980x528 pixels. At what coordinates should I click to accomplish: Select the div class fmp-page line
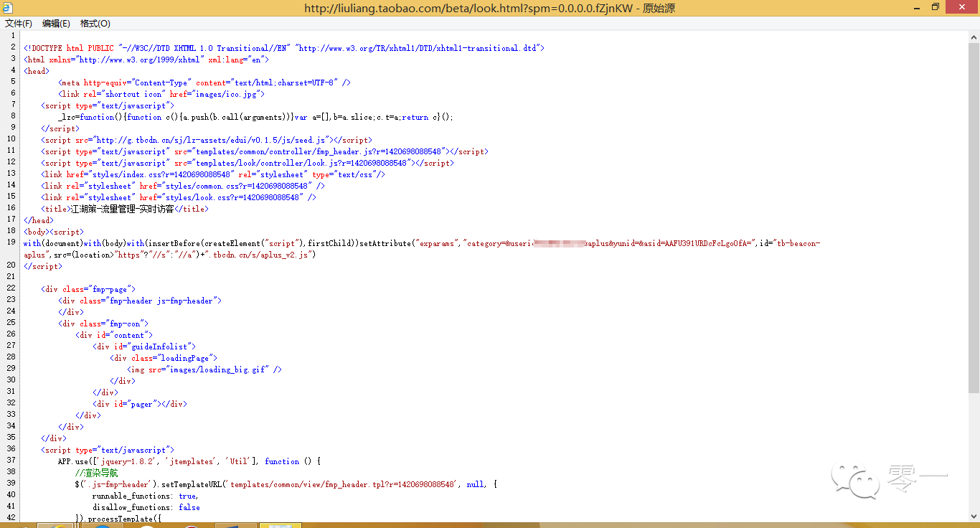coord(88,289)
